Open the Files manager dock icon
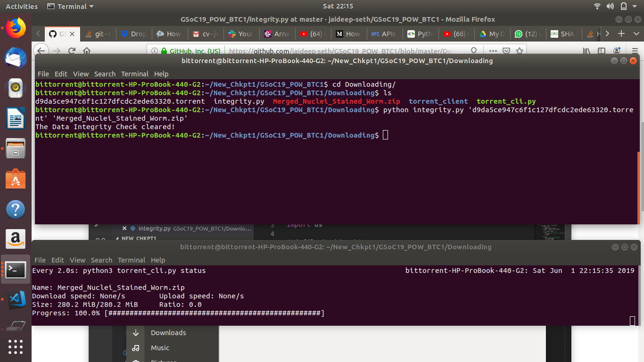644x362 pixels. click(x=16, y=148)
